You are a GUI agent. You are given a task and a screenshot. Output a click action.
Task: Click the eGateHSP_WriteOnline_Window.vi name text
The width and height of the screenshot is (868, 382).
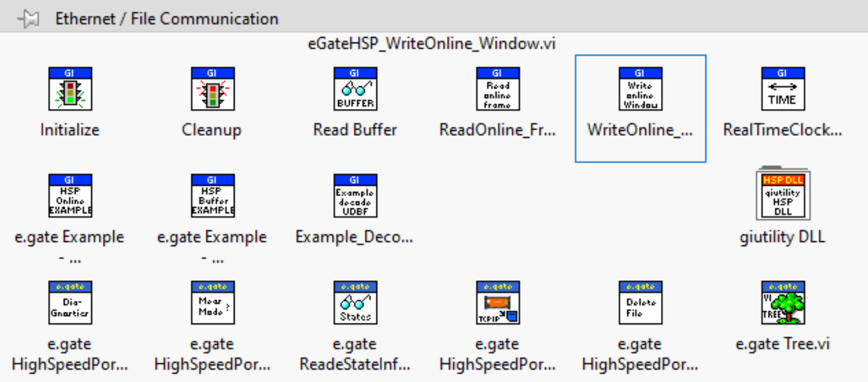433,44
